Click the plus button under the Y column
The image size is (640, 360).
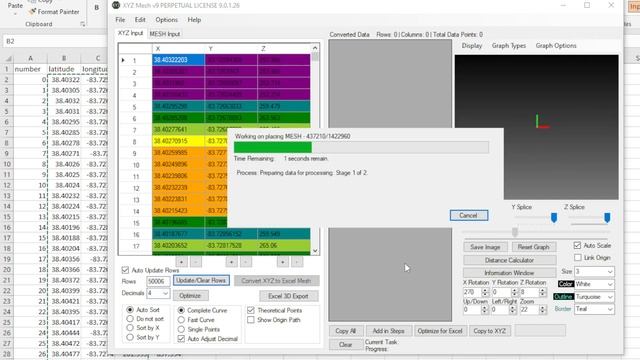(x=231, y=262)
